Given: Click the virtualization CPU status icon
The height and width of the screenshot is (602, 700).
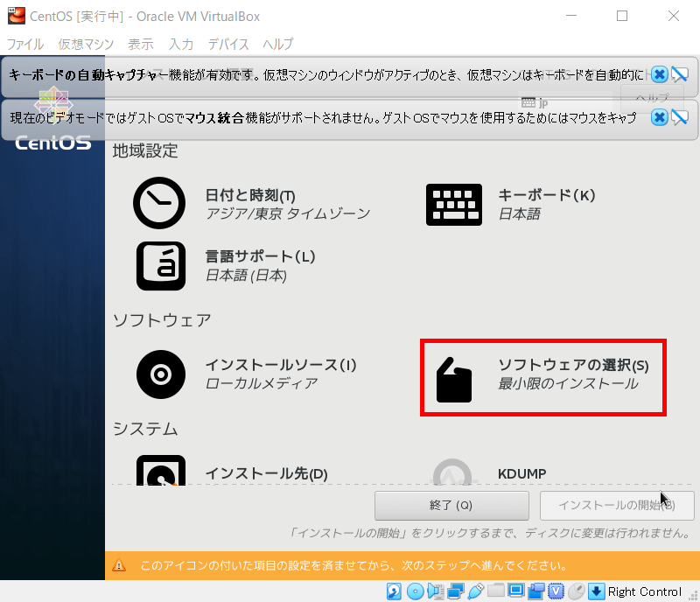Looking at the screenshot, I should tap(556, 591).
